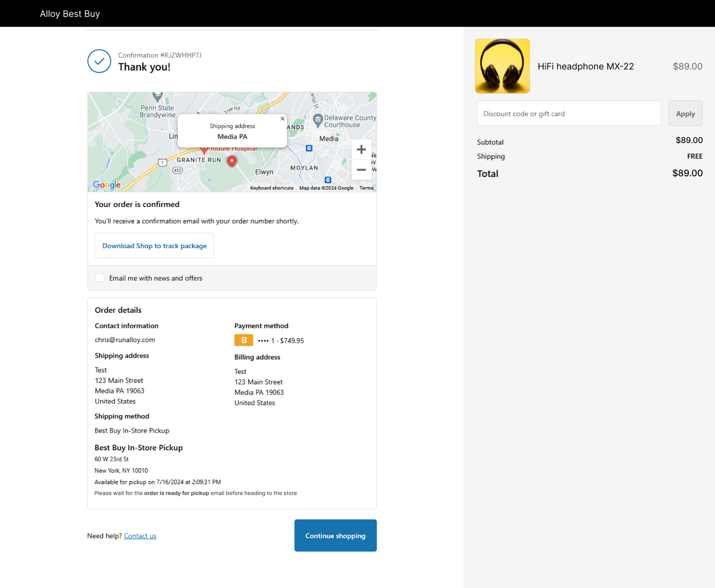Click the red shipping location map pin
Image resolution: width=715 pixels, height=588 pixels.
(x=232, y=161)
